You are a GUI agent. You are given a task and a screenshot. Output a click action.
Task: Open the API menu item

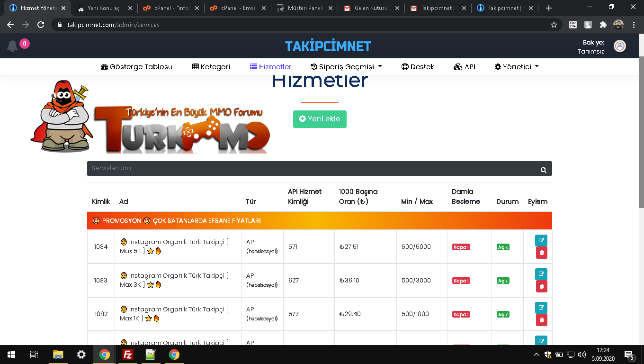464,67
